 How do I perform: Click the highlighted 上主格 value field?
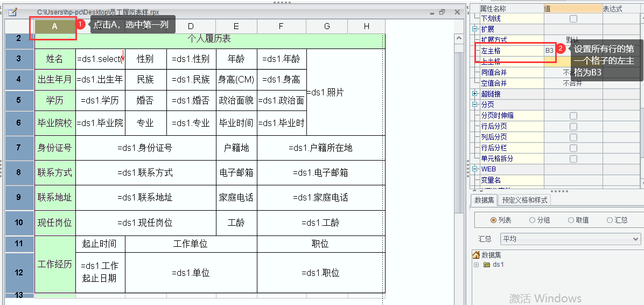pos(573,61)
